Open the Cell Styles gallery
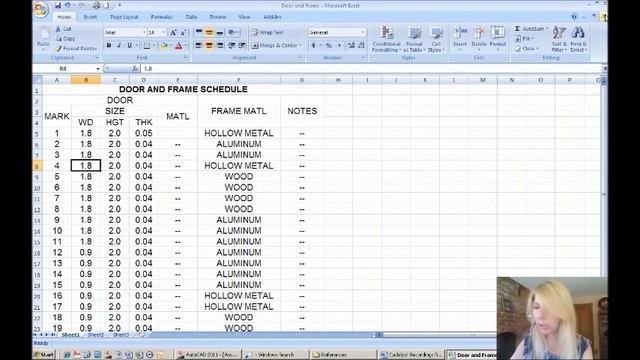Image resolution: width=640 pixels, height=360 pixels. tap(436, 39)
